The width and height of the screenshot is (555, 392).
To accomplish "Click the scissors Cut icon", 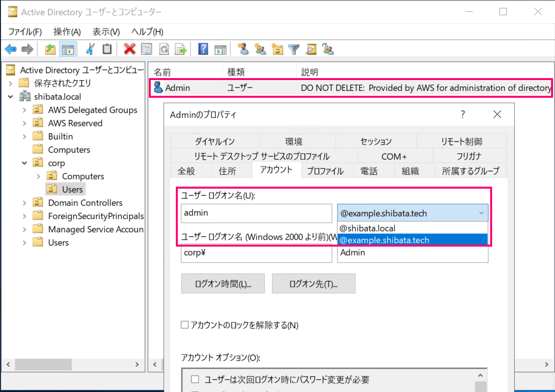I will (x=90, y=49).
